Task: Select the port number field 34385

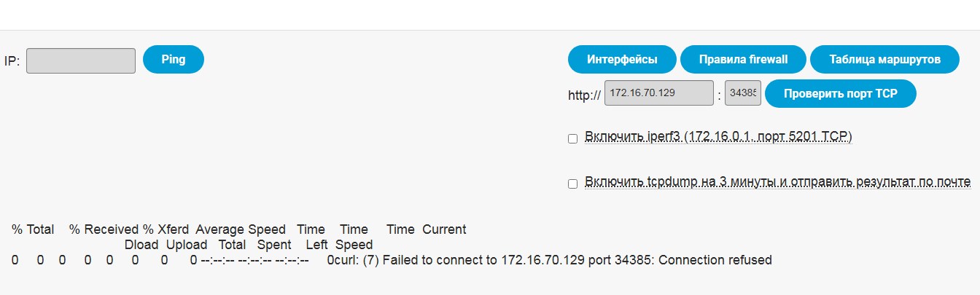Action: [743, 93]
